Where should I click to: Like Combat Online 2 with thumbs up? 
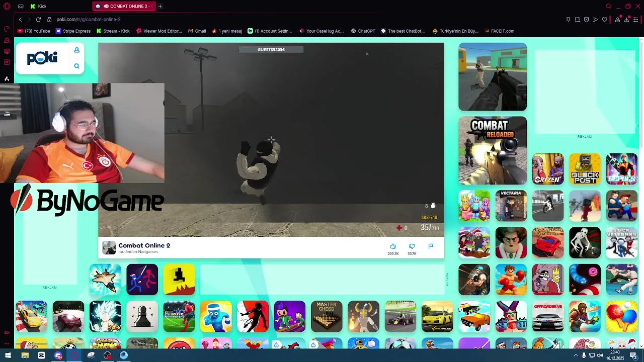(x=393, y=246)
